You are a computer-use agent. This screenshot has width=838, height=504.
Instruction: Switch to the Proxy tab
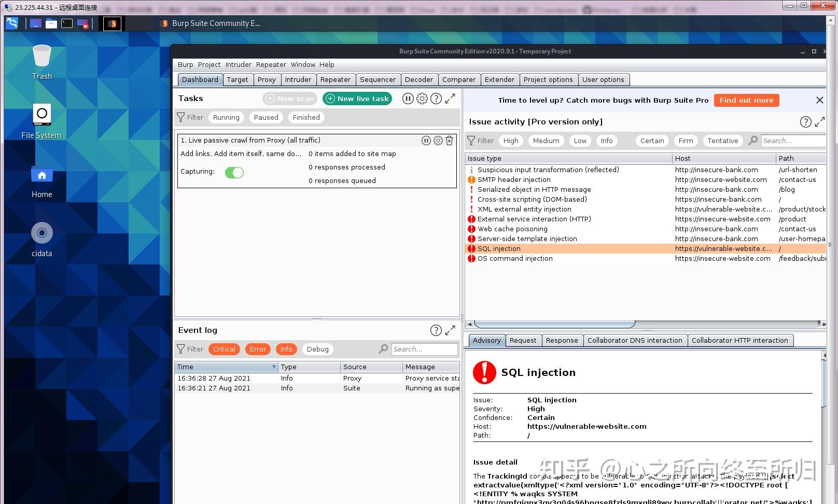(267, 80)
